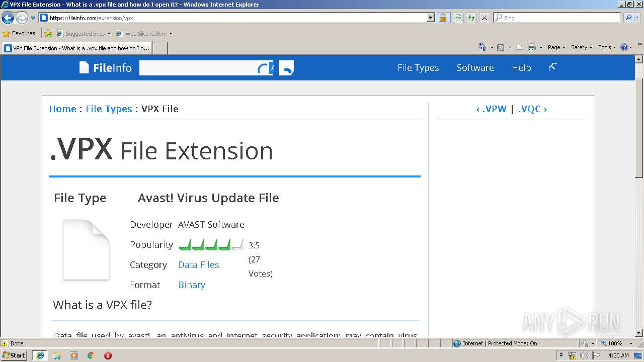
Task: Follow the File Types breadcrumb link
Action: pyautogui.click(x=109, y=109)
